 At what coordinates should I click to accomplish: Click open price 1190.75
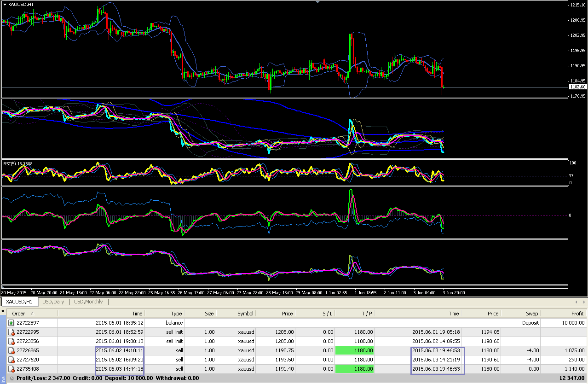click(x=284, y=350)
